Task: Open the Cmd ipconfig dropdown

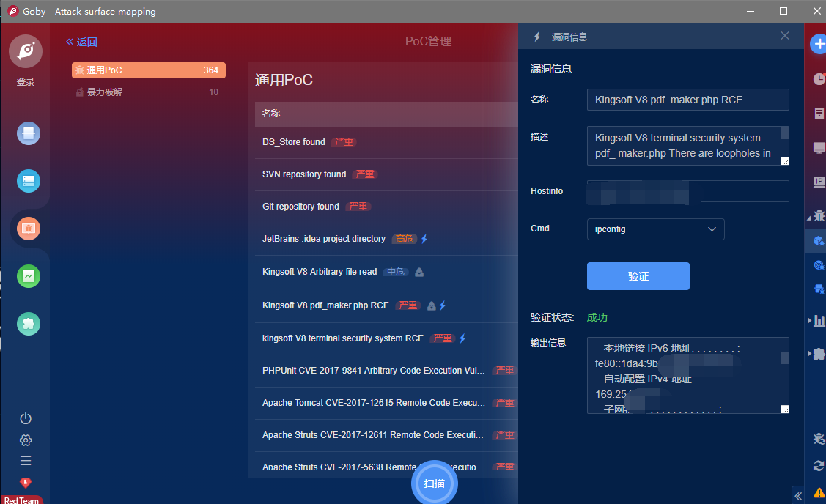Action: pyautogui.click(x=655, y=229)
